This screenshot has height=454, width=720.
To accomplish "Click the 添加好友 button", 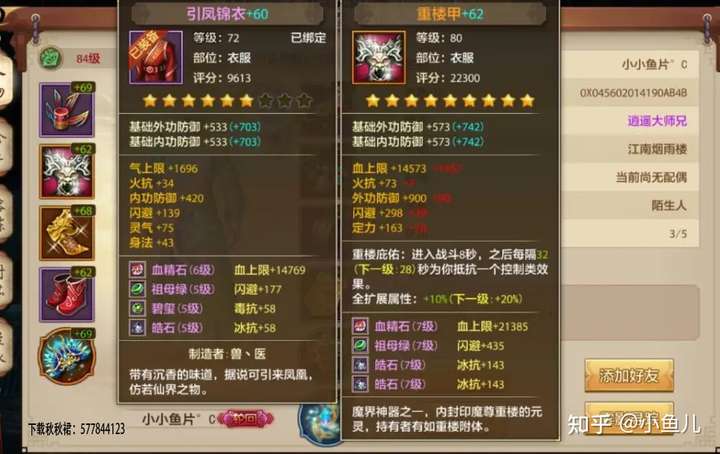I will point(629,376).
